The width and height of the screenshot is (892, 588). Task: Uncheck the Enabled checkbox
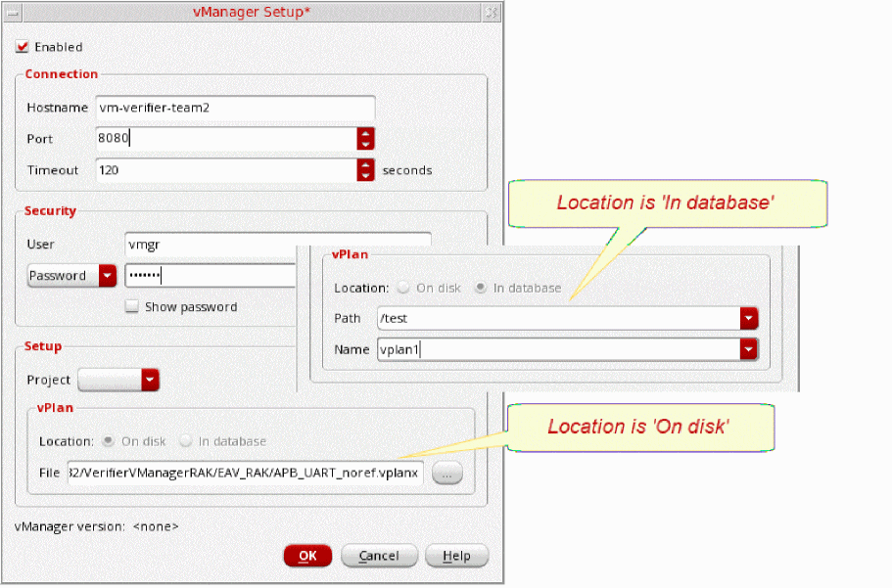click(x=22, y=47)
